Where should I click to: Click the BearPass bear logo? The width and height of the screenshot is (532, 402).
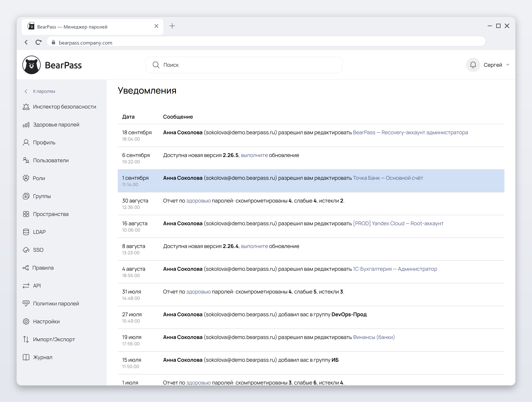click(x=31, y=65)
